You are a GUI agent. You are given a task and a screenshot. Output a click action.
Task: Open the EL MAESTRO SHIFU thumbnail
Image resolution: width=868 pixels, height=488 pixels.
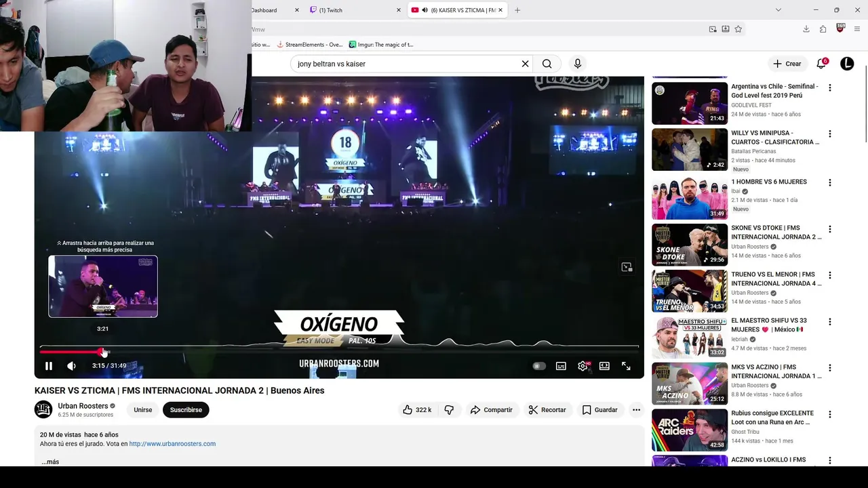click(690, 338)
